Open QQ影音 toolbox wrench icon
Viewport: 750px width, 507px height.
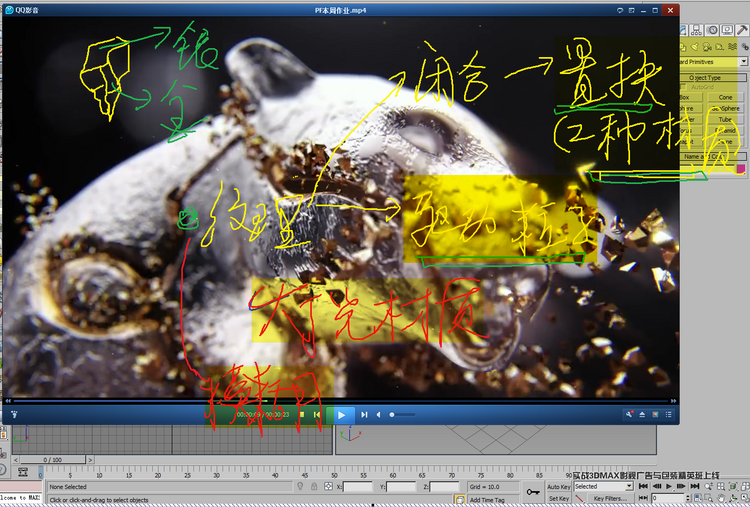point(629,415)
